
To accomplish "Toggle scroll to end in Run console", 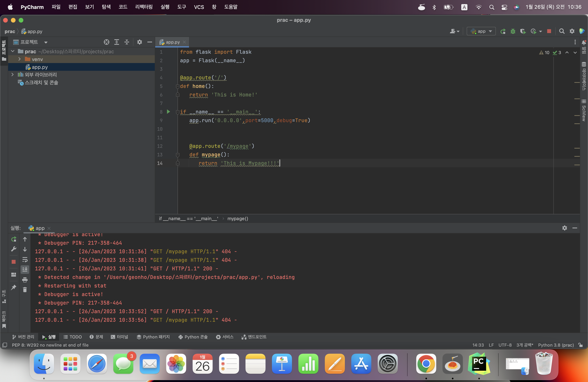I will click(25, 269).
